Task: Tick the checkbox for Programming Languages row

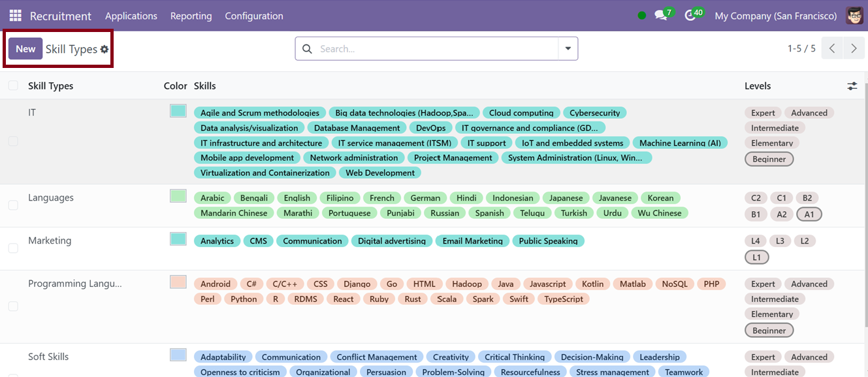Action: pos(13,306)
